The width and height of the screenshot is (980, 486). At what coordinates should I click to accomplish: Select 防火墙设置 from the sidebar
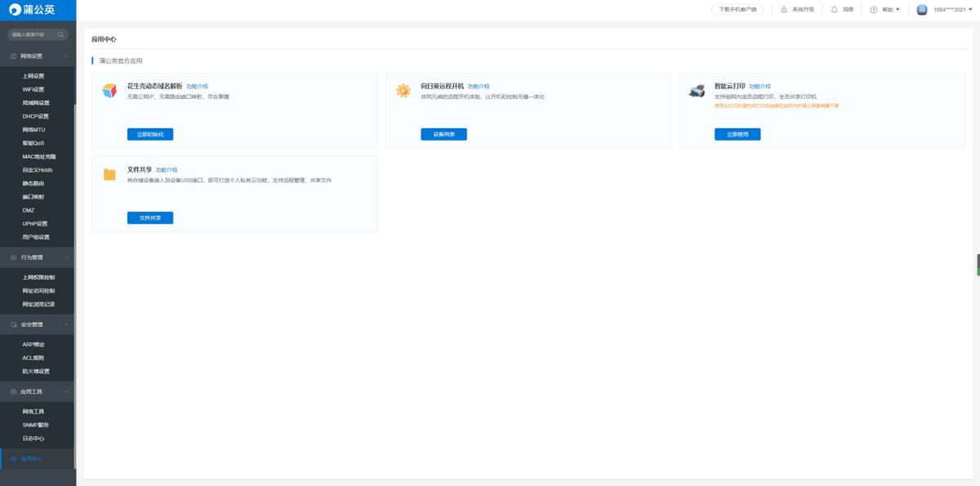[x=36, y=371]
